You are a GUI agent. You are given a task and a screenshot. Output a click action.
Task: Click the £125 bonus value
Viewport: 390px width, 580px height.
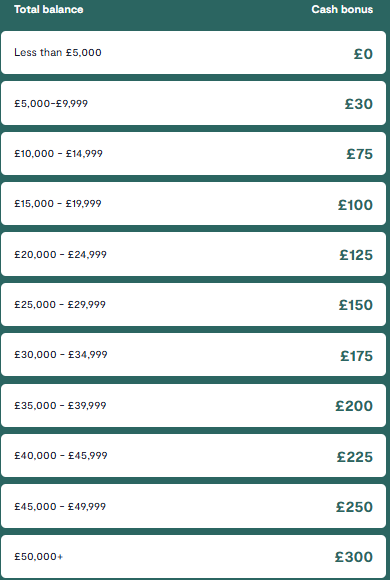[356, 255]
